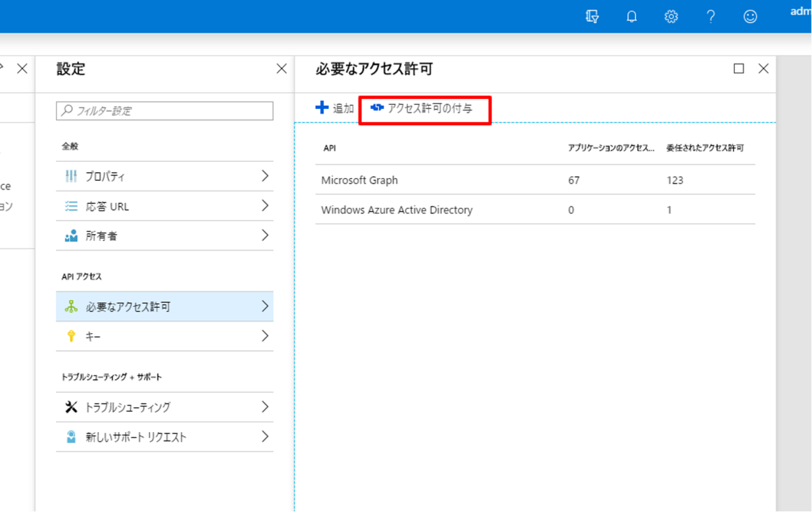Click Windows Azure AD delegated count 1
Viewport: 812px width, 512px height.
669,210
